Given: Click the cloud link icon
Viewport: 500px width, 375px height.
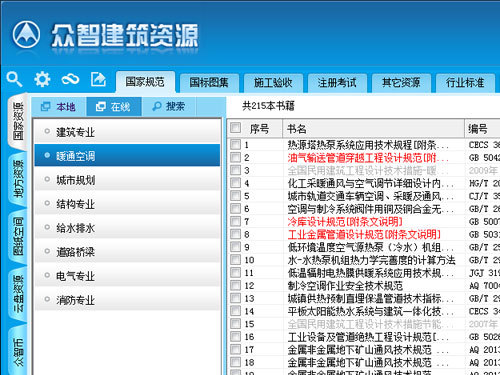Looking at the screenshot, I should (x=70, y=79).
